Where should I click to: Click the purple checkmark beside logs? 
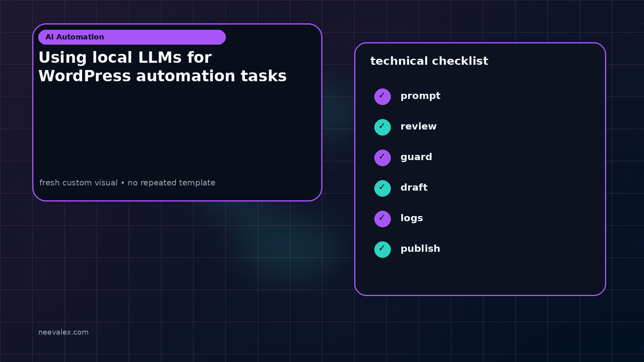(x=382, y=219)
